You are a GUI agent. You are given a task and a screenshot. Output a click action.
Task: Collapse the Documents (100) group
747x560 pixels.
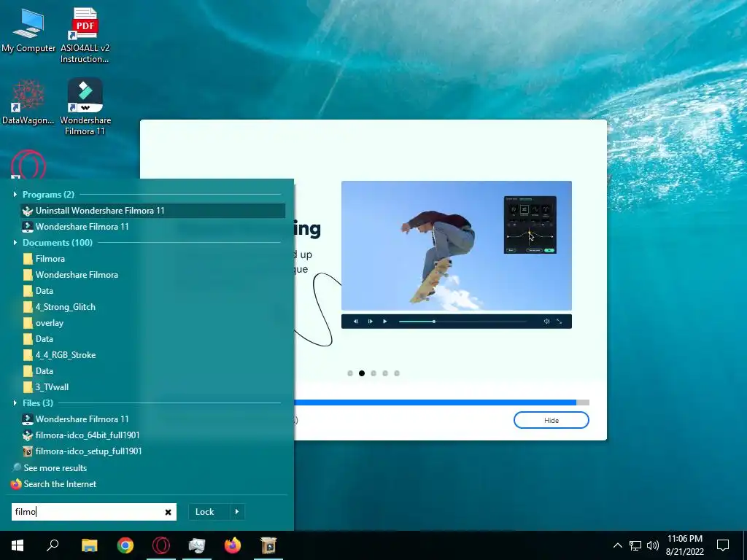click(x=15, y=242)
